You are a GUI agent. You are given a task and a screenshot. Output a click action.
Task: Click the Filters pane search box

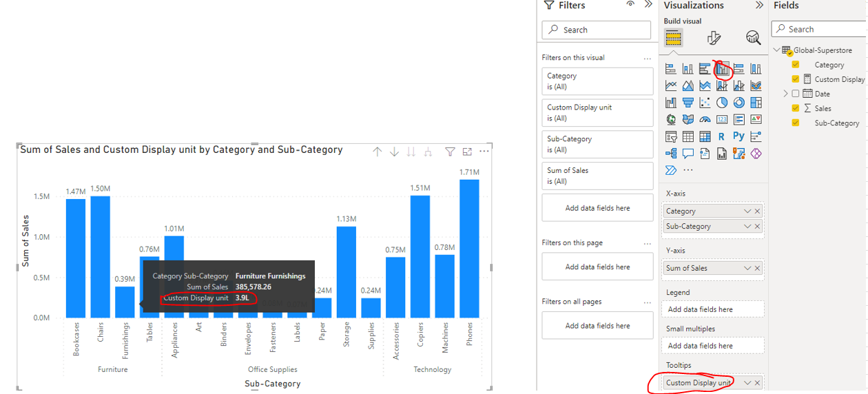(x=597, y=30)
